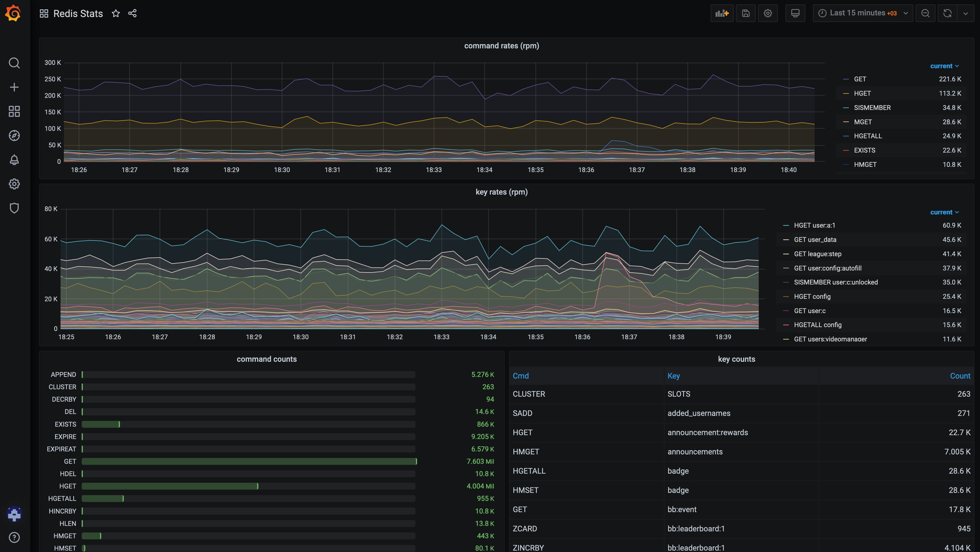Expand the refresh interval dropdown arrow
Screen dimensions: 980x552
[x=965, y=13]
